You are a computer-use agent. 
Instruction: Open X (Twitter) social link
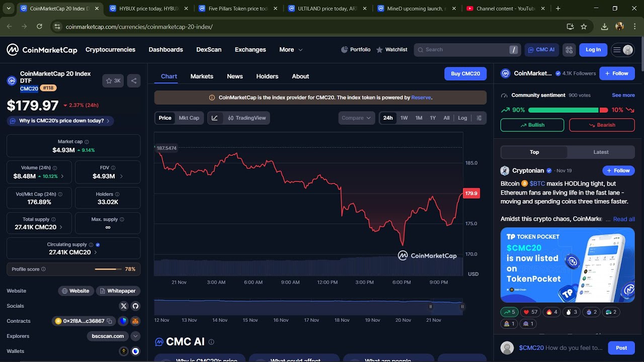click(124, 306)
